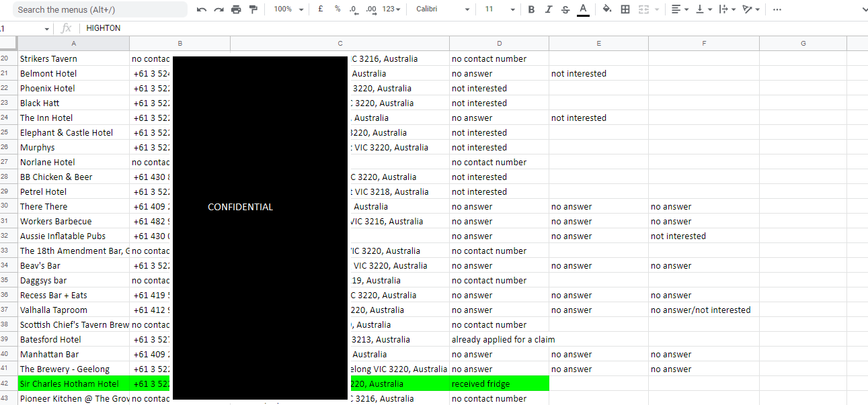Click the 'no answer/not interested' cell

704,310
